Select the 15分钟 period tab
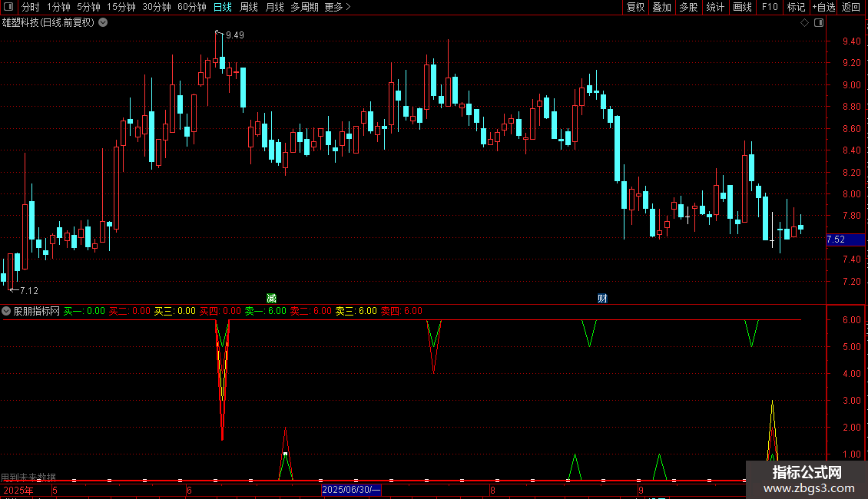 (121, 7)
